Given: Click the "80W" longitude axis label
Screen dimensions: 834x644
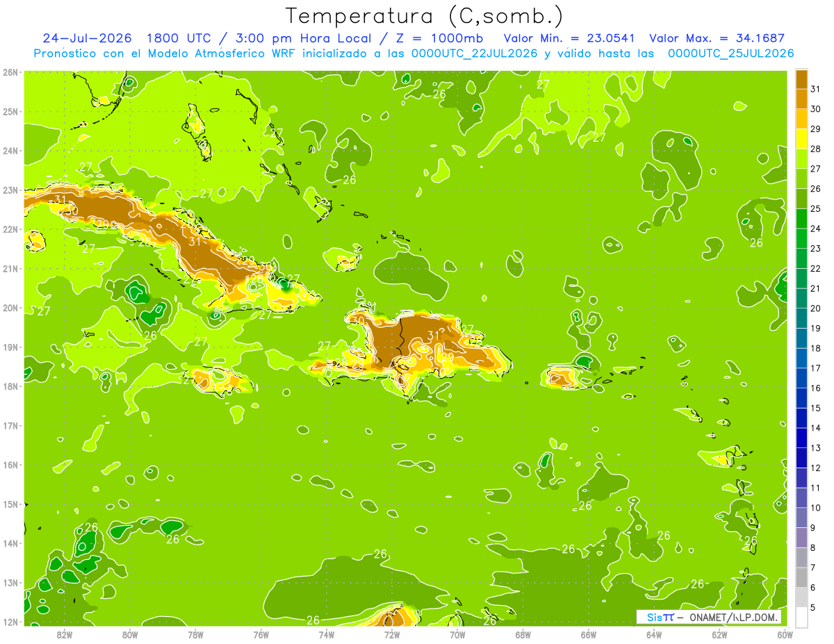Looking at the screenshot, I should (130, 634).
